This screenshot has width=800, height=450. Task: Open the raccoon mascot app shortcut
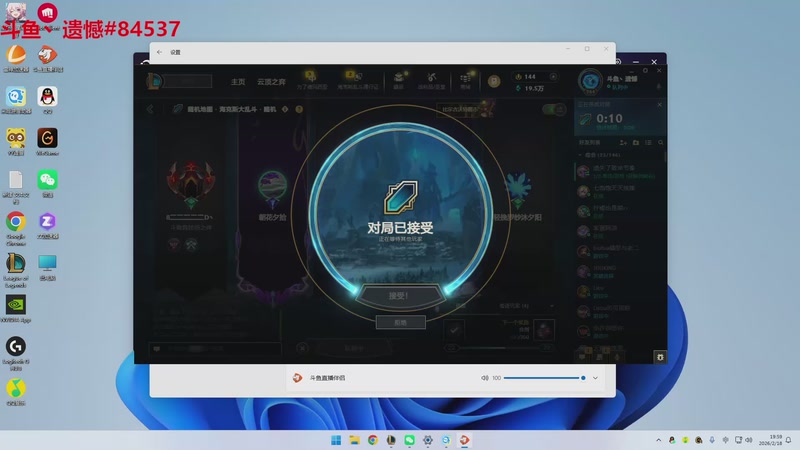pyautogui.click(x=16, y=141)
